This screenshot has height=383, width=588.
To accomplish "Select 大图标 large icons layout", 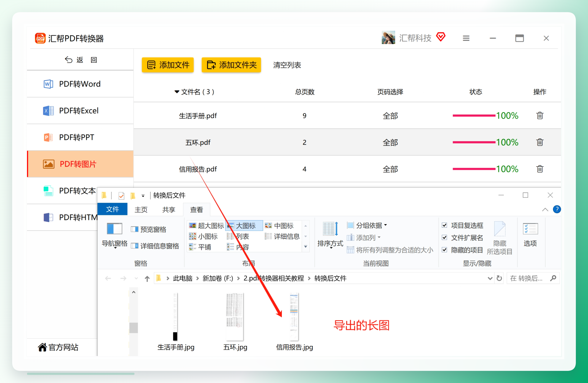I will 244,226.
